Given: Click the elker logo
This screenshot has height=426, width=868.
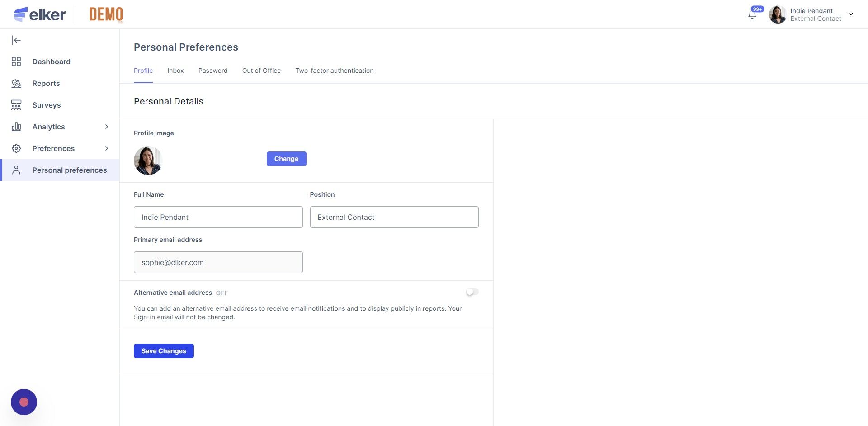Looking at the screenshot, I should click(40, 14).
